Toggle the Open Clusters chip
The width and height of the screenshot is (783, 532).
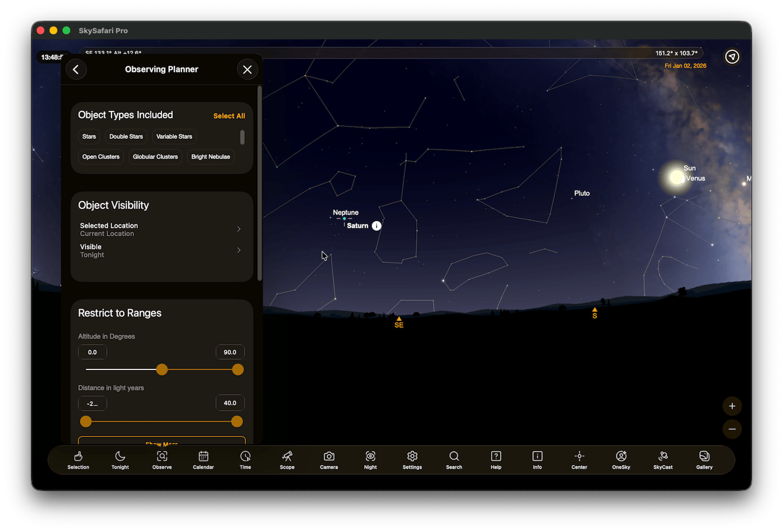[101, 157]
